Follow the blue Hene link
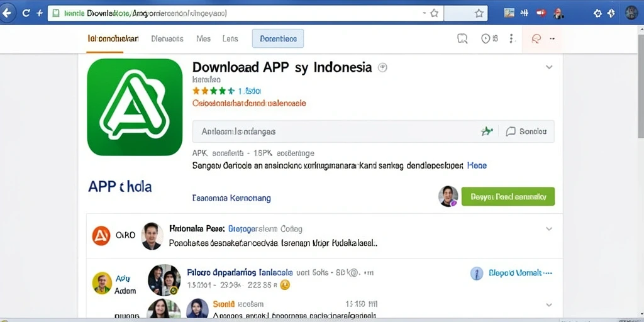 coord(477,165)
